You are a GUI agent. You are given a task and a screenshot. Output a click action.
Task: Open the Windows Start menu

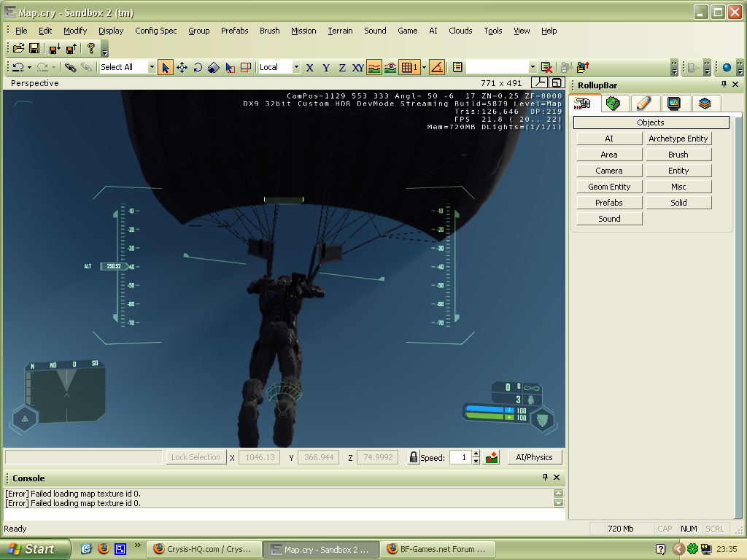34,549
